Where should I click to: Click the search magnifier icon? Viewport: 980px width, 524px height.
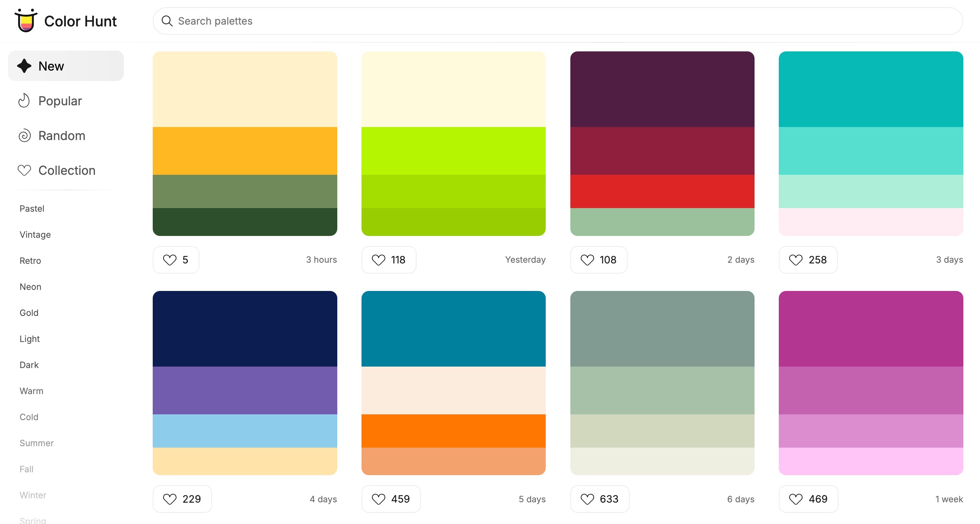(167, 21)
